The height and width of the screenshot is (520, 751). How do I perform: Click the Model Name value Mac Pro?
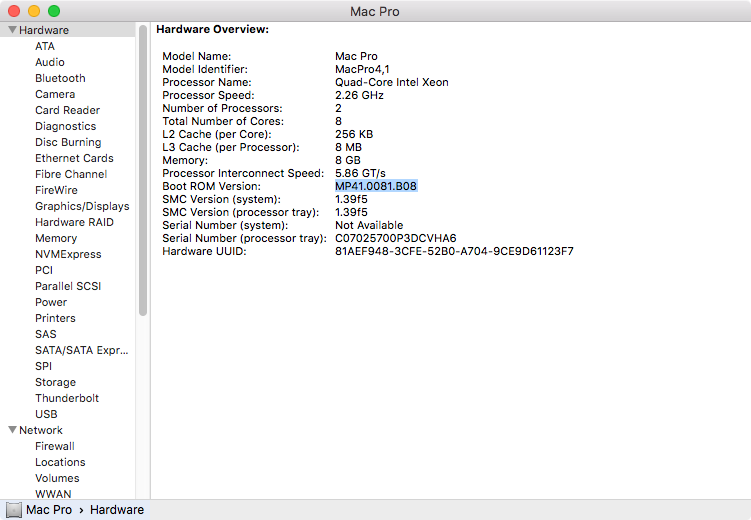point(356,57)
